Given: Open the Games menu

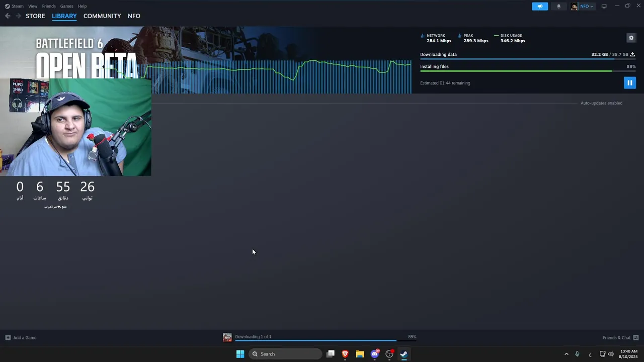Looking at the screenshot, I should pyautogui.click(x=66, y=6).
